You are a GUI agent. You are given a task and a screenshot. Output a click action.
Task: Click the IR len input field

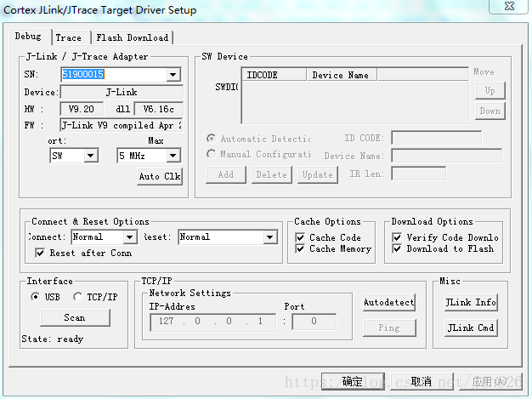coord(418,174)
